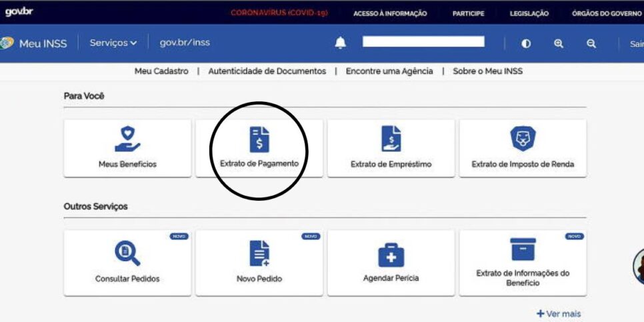This screenshot has height=322, width=644.
Task: Open the Extrato de Empréstimo icon
Action: click(x=391, y=139)
